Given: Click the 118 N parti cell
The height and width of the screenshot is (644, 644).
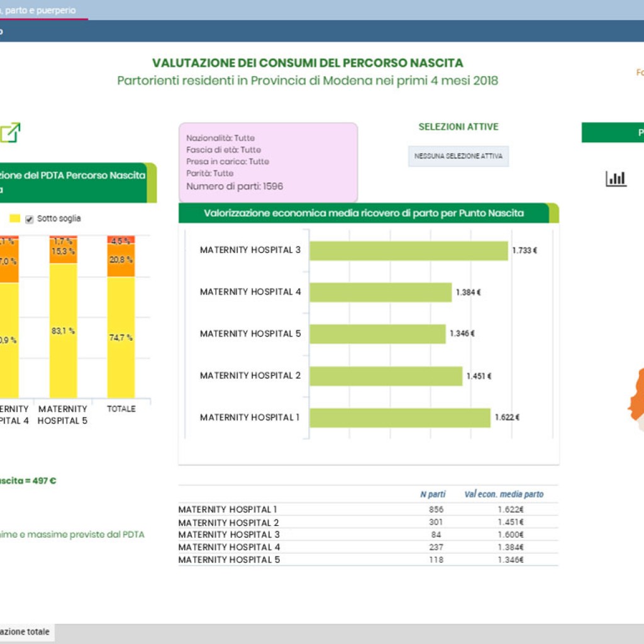Looking at the screenshot, I should pos(436,560).
